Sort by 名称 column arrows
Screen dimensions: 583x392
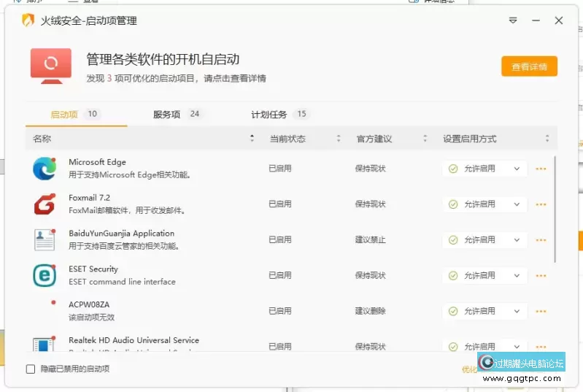coord(252,139)
